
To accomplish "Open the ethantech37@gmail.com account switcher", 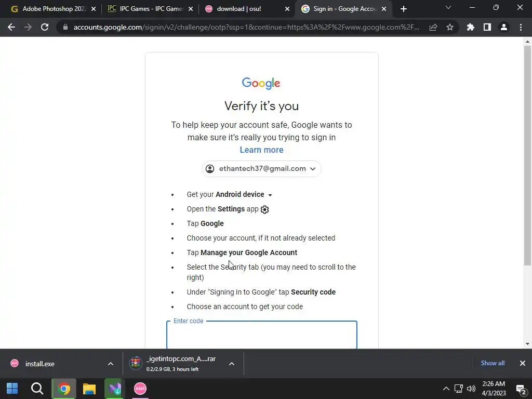I will point(261,169).
